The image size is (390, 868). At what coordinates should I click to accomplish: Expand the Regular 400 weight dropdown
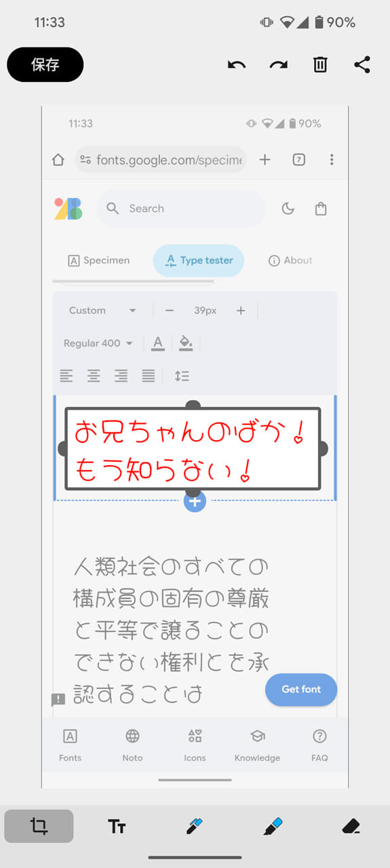point(98,343)
